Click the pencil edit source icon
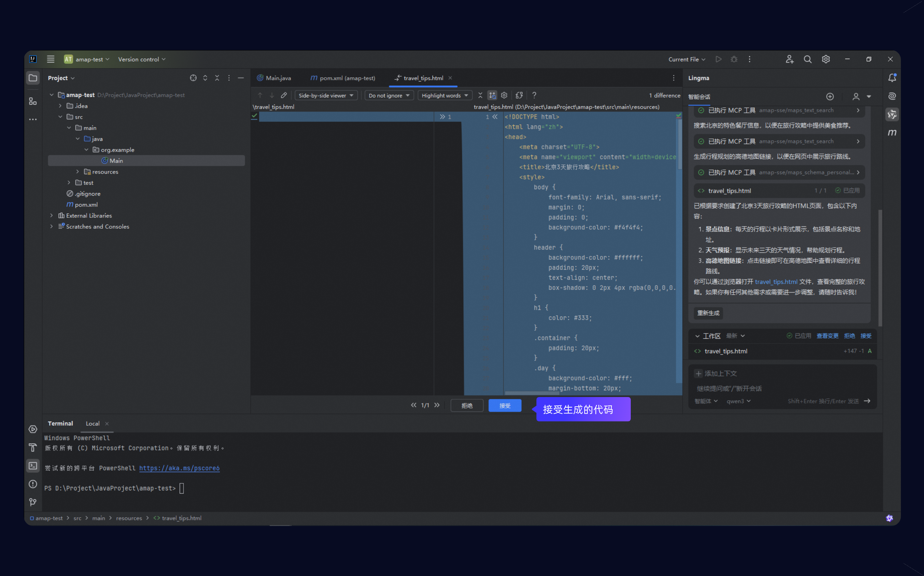 pyautogui.click(x=284, y=95)
